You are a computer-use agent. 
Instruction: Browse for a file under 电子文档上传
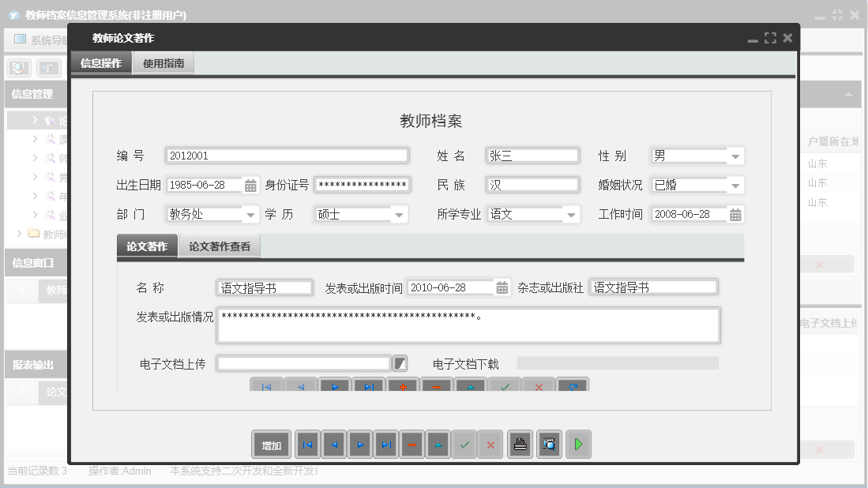coord(400,363)
